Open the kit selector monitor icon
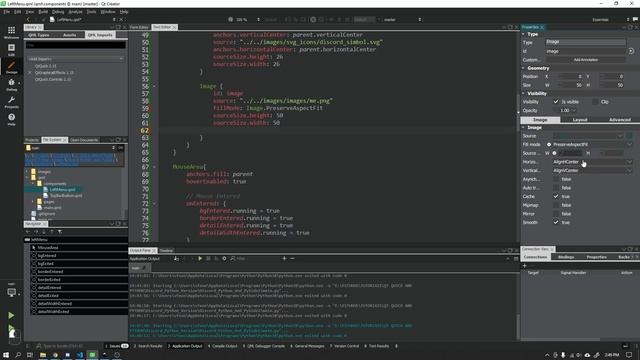 tap(11, 292)
